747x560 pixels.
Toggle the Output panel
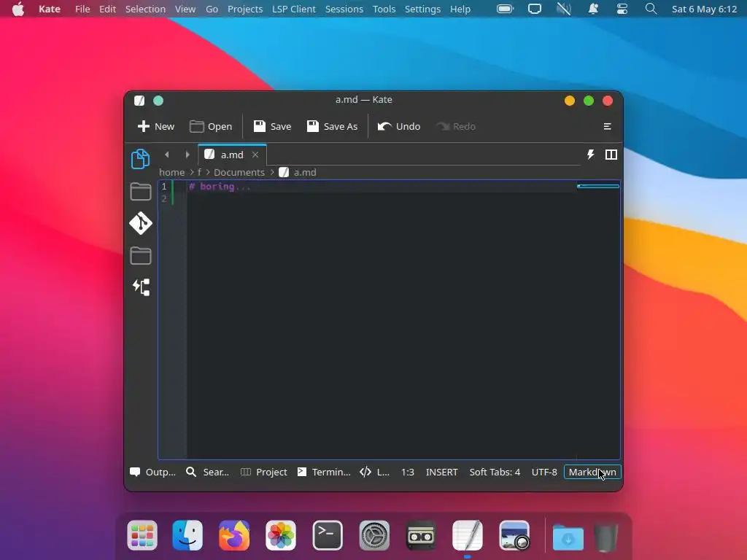click(x=152, y=472)
